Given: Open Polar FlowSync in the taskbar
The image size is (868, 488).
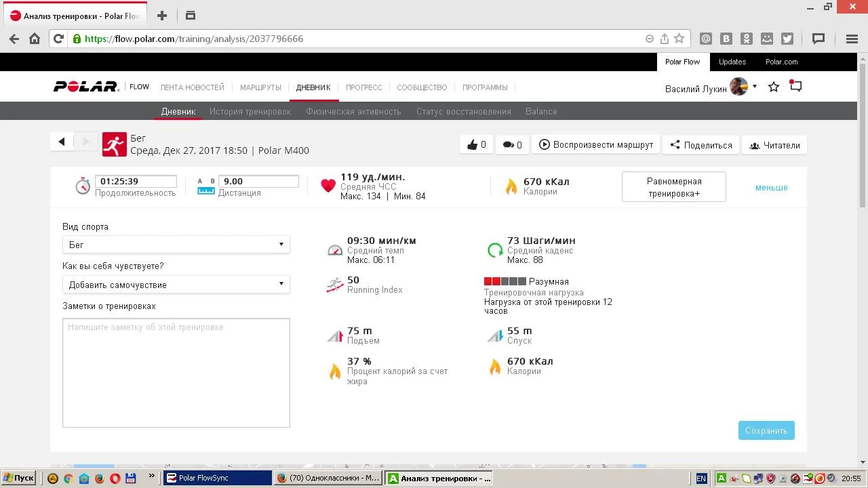Looking at the screenshot, I should [217, 478].
